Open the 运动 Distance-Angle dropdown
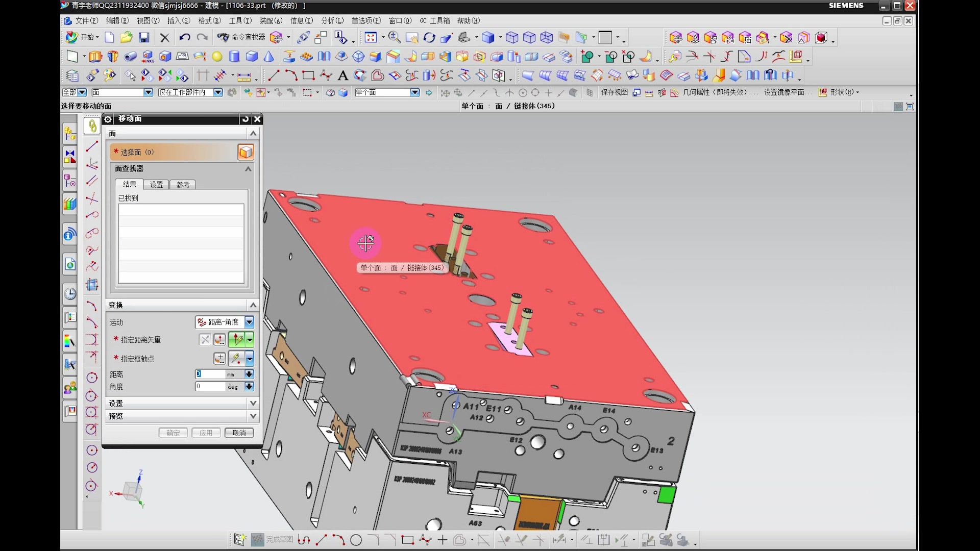 pos(249,322)
